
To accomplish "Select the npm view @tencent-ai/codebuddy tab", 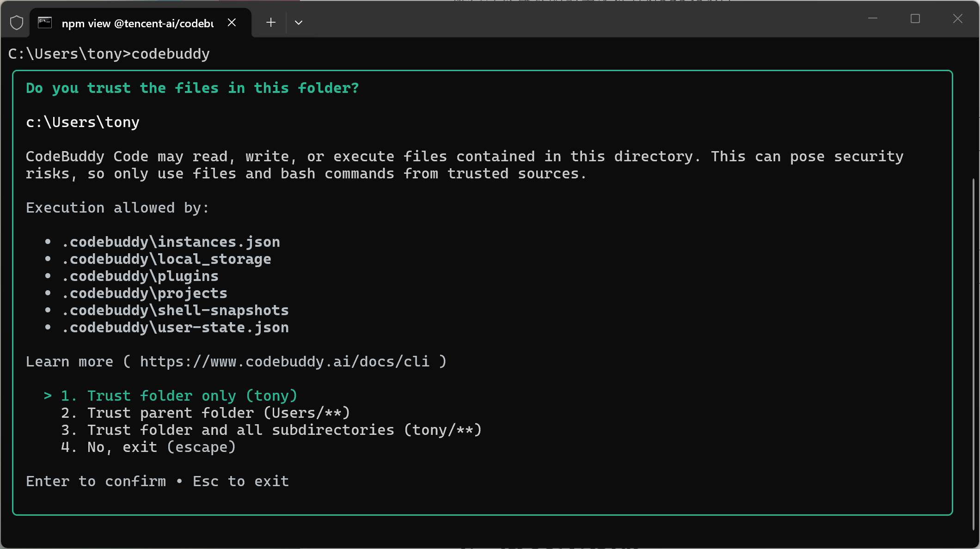I will click(x=137, y=24).
